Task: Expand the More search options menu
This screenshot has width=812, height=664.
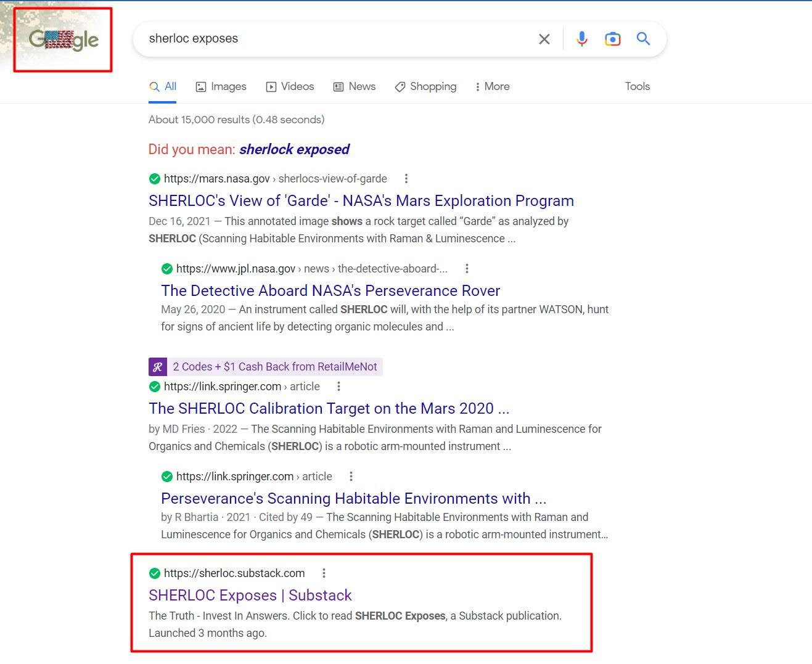Action: [492, 87]
